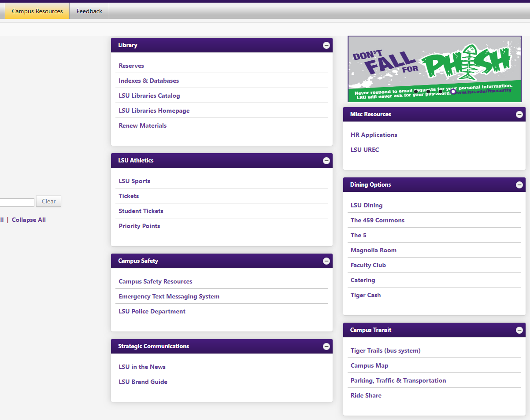Select The 459 Commons
530x420 pixels.
pos(378,220)
